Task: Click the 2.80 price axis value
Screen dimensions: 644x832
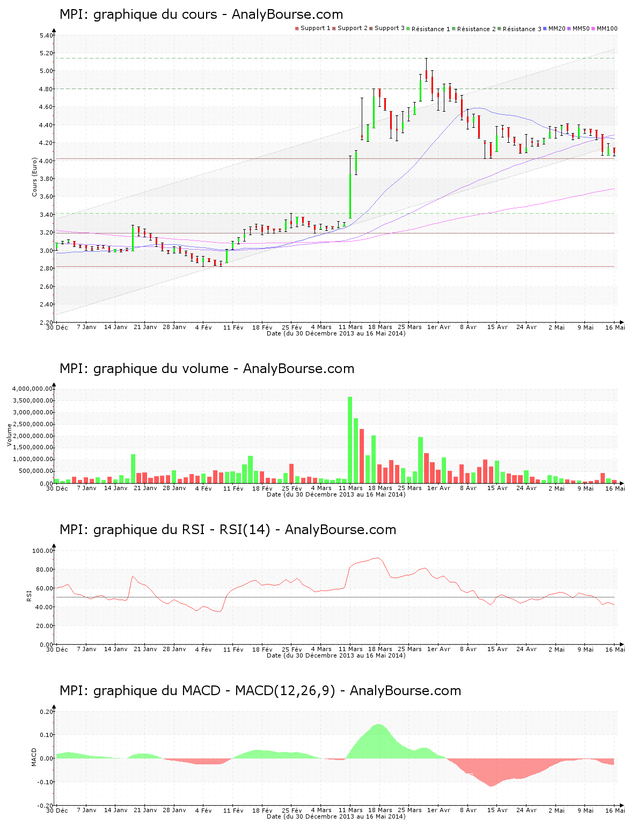Action: [46, 269]
